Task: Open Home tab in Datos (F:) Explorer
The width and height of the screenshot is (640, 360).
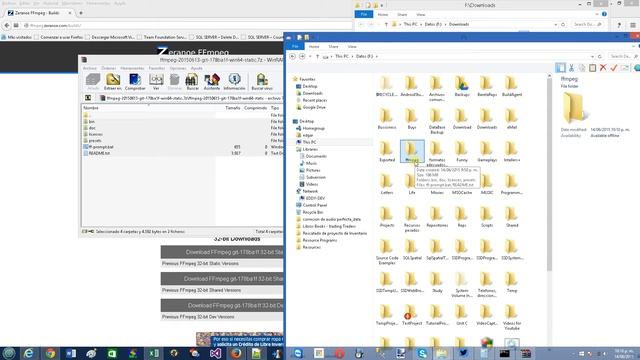Action: pos(314,47)
